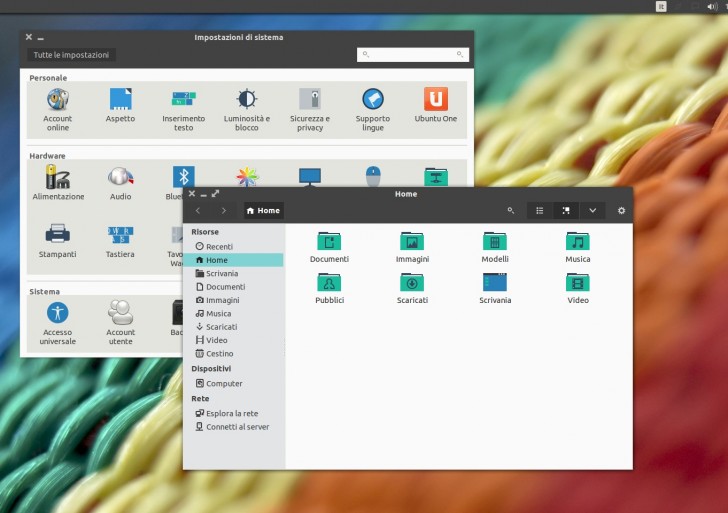Select Cestino in the sidebar

tap(219, 354)
